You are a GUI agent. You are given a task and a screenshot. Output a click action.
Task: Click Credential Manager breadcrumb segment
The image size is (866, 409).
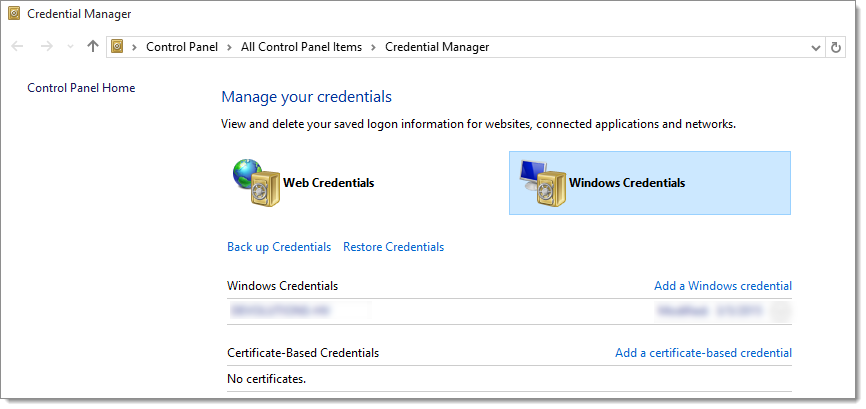[437, 47]
